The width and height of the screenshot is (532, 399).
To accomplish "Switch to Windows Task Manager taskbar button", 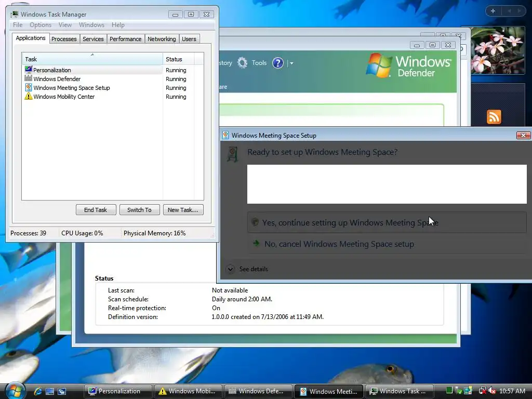I will pyautogui.click(x=400, y=391).
